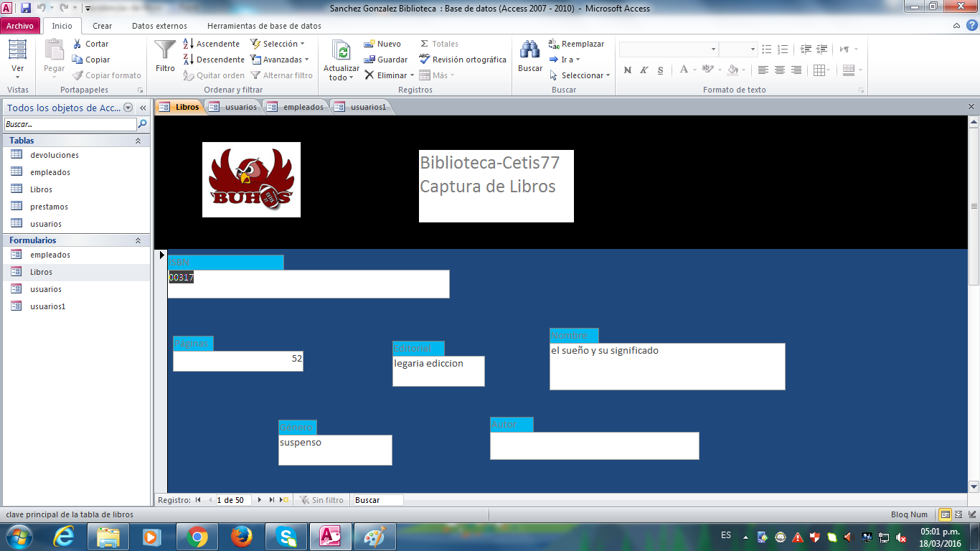The image size is (980, 551).
Task: Open the Seleccionar dropdown
Action: (x=580, y=75)
